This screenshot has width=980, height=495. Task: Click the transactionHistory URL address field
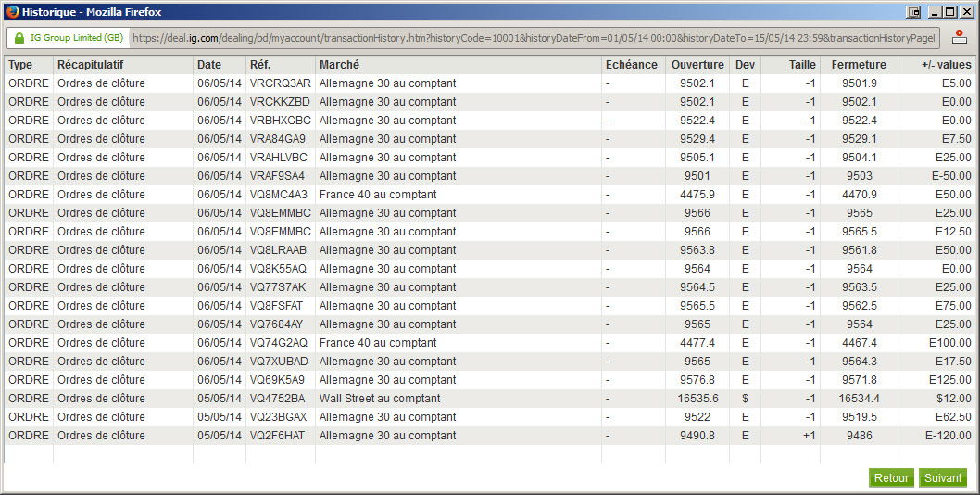[534, 38]
